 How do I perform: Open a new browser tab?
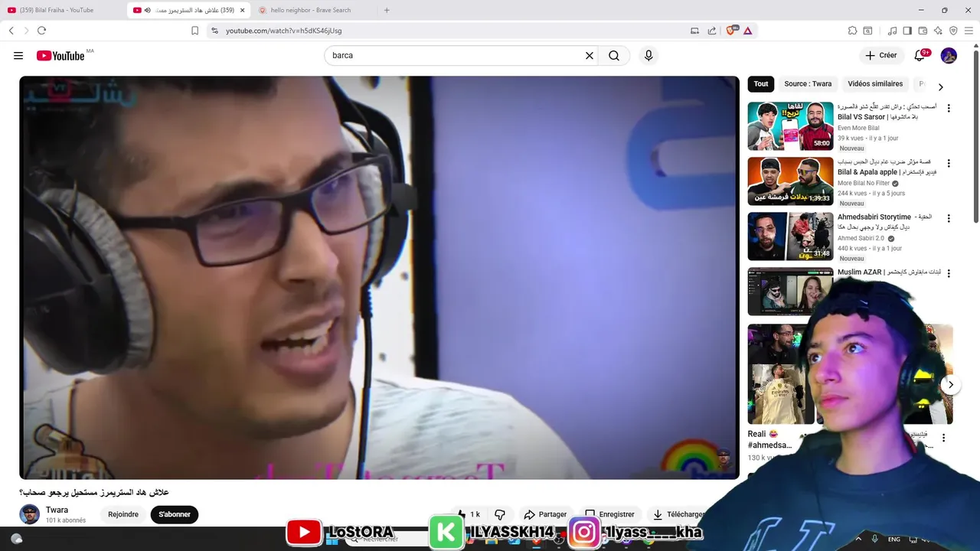(387, 10)
